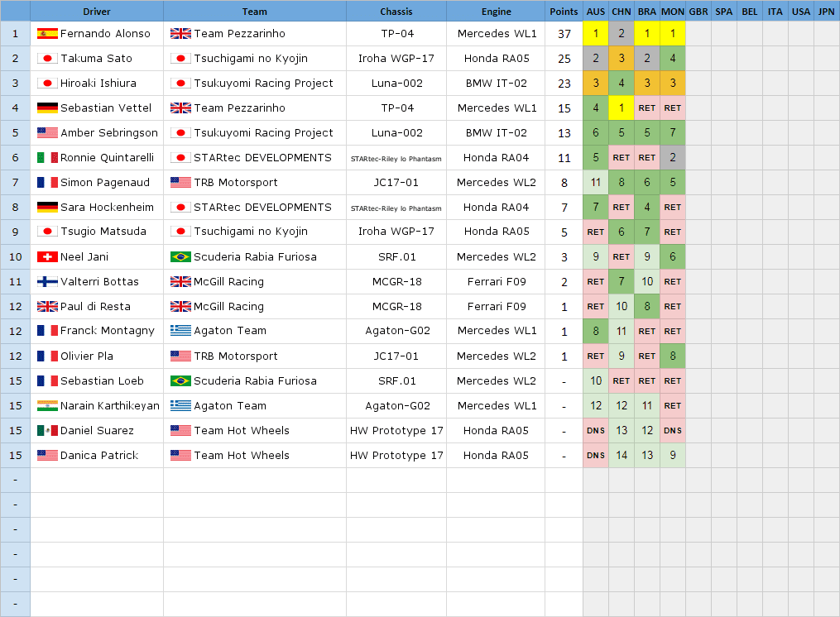Select the UK flag beside Paul di Resta
840x617 pixels.
coord(47,306)
